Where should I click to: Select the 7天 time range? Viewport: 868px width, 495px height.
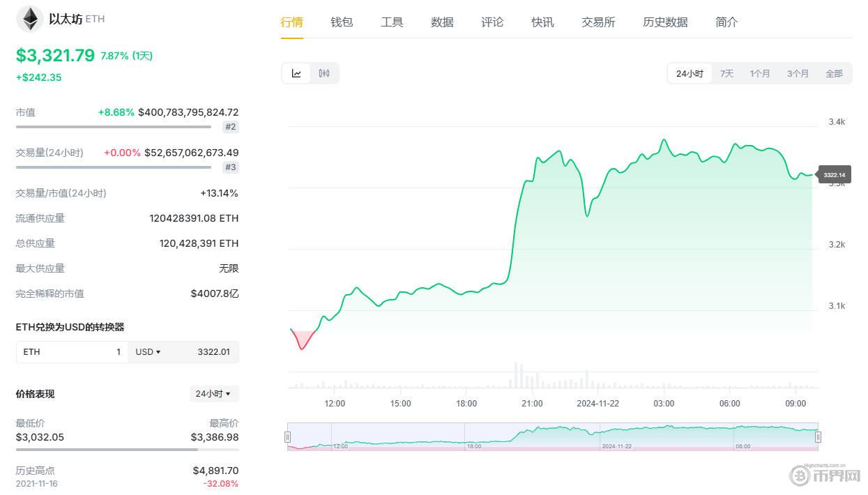[726, 74]
